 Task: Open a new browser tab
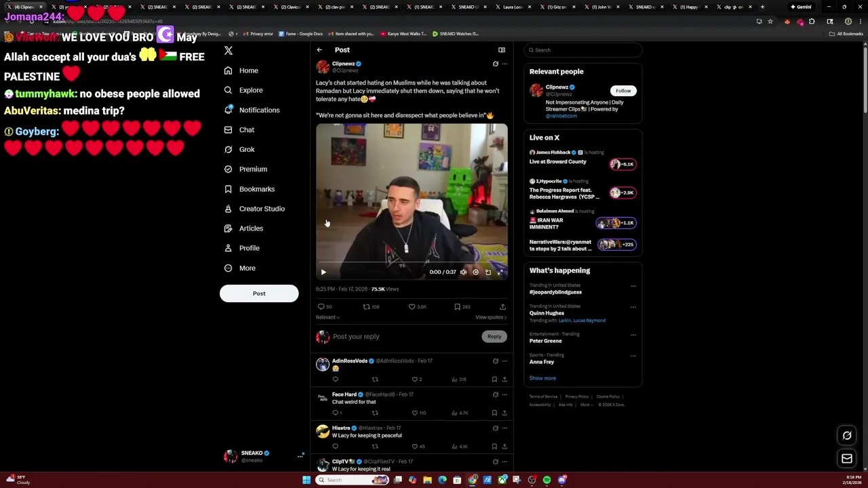click(762, 7)
